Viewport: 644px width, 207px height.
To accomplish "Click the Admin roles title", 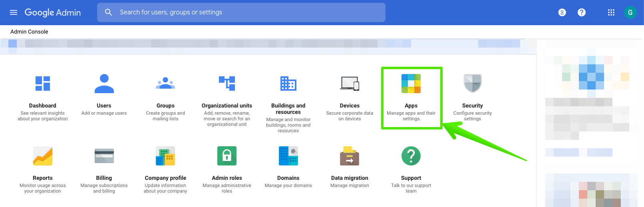I will [227, 178].
